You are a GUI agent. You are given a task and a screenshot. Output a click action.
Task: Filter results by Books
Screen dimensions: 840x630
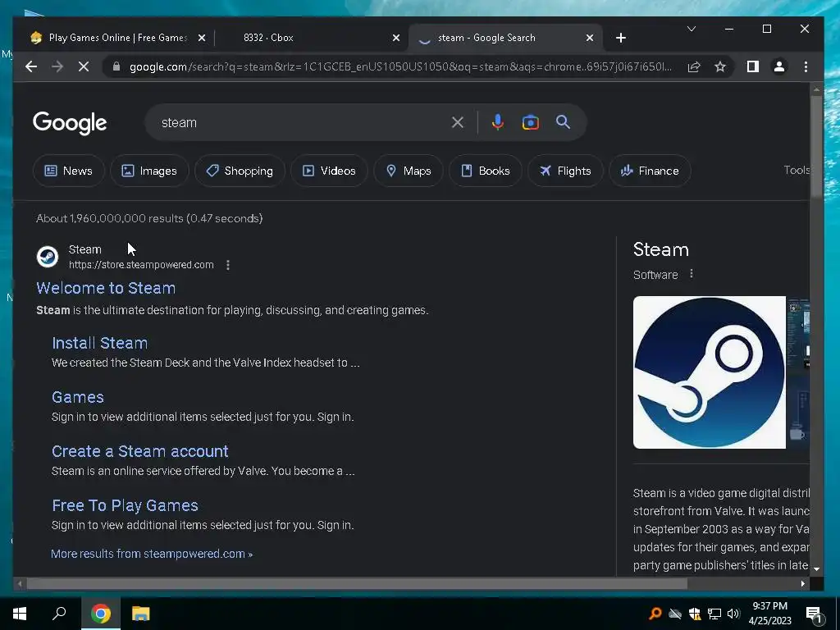[x=486, y=171]
